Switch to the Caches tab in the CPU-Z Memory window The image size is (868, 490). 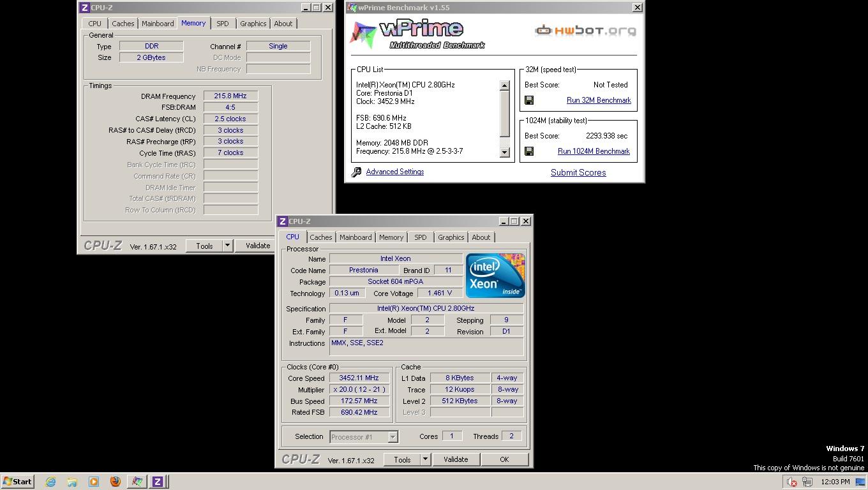tap(123, 24)
